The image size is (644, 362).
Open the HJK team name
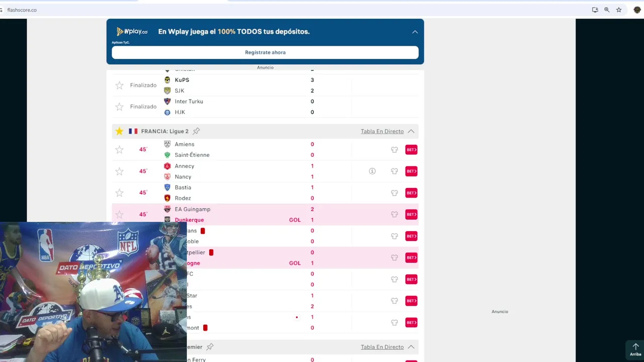180,112
